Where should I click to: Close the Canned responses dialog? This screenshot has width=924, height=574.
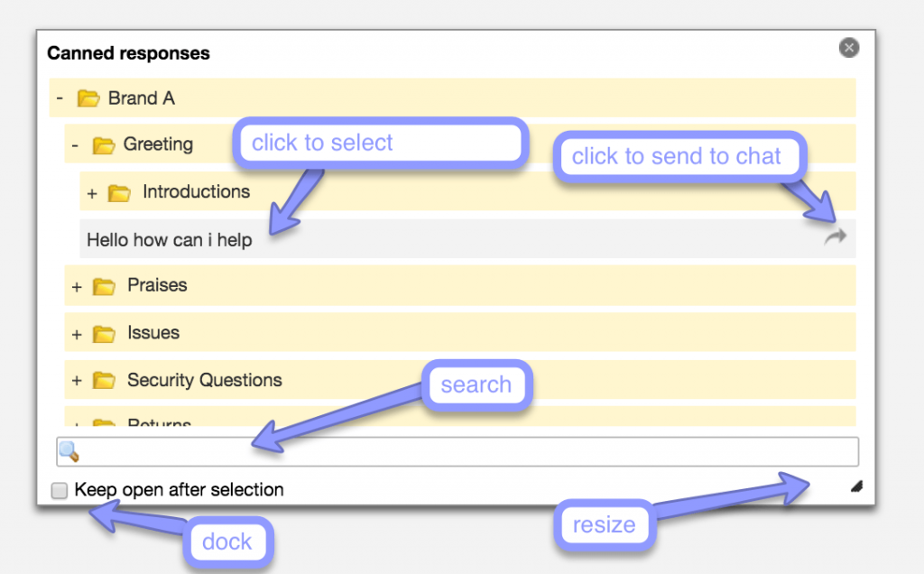[x=848, y=48]
